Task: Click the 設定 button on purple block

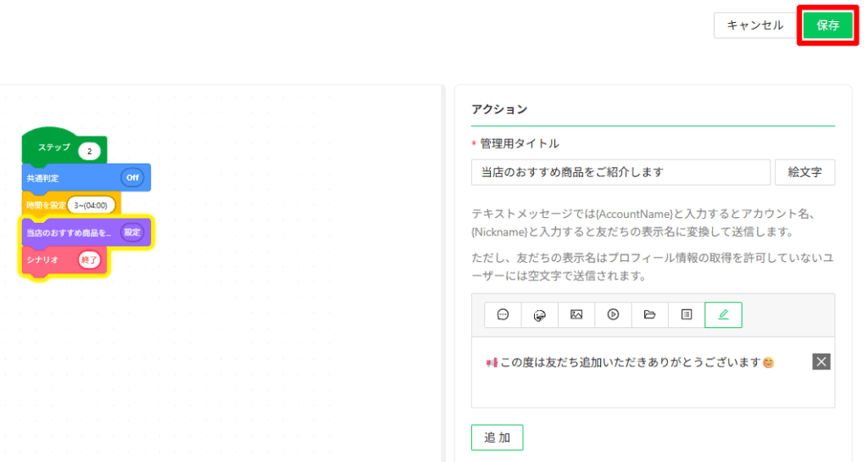Action: click(x=132, y=232)
